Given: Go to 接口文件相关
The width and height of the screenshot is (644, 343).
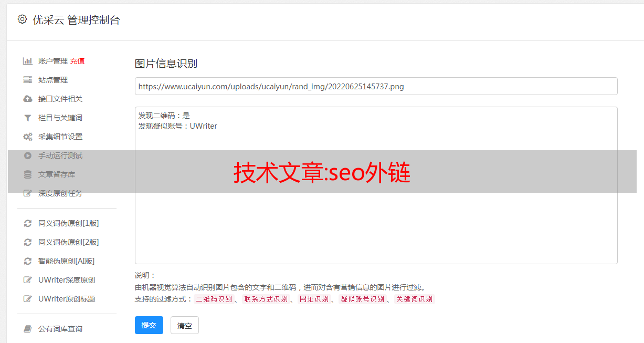Looking at the screenshot, I should (60, 99).
